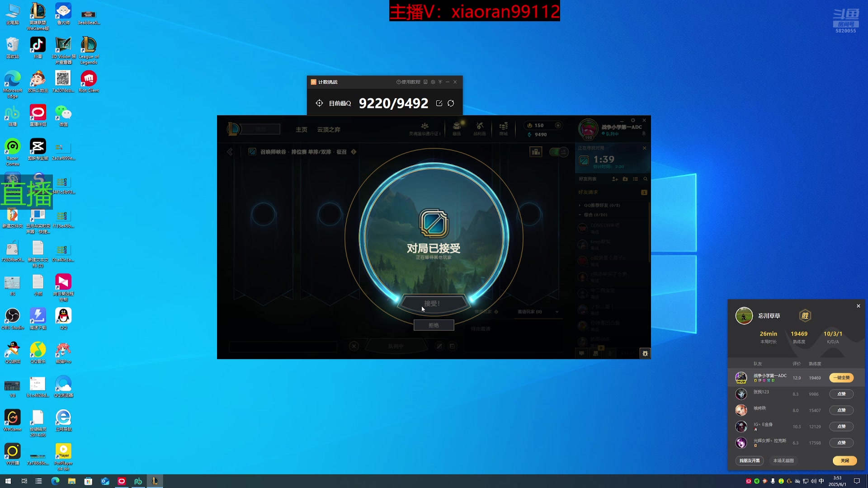Click 点赞 for teammate IG、E金身
The image size is (868, 488).
[x=841, y=427]
